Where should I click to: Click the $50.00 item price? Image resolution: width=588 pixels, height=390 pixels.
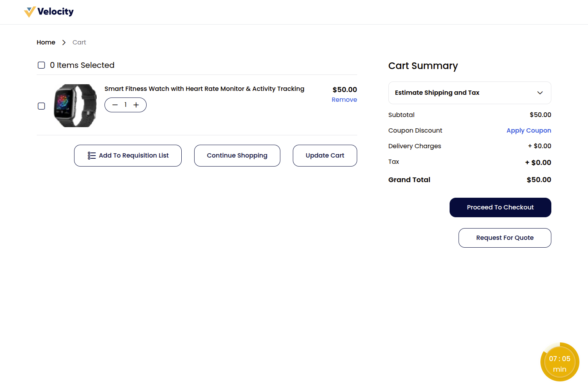(x=345, y=90)
